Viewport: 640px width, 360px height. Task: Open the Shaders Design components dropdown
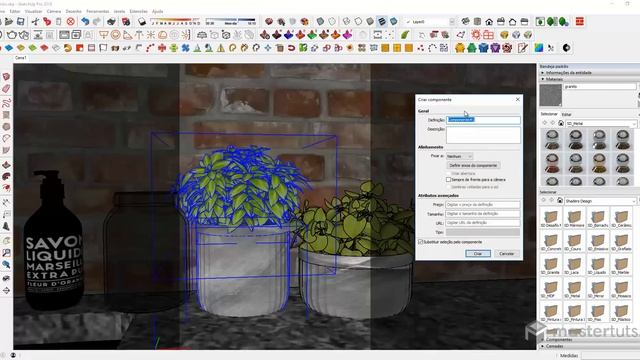point(601,201)
